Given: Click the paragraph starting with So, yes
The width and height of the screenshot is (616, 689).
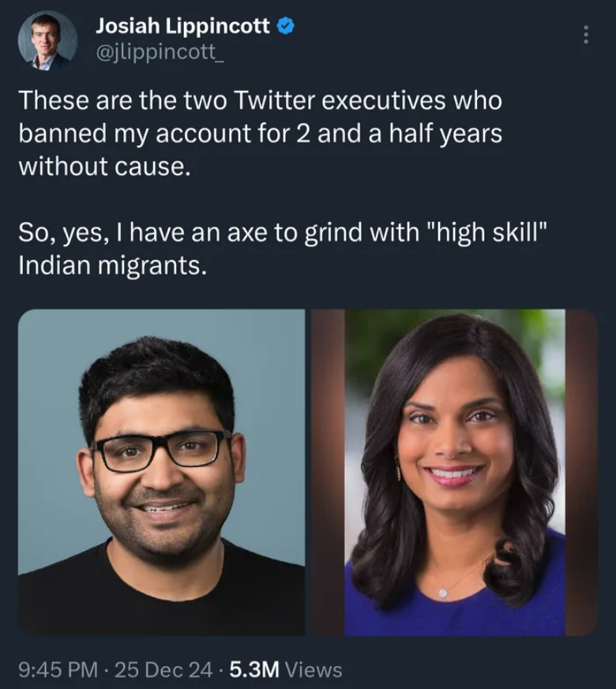Looking at the screenshot, I should (x=284, y=249).
